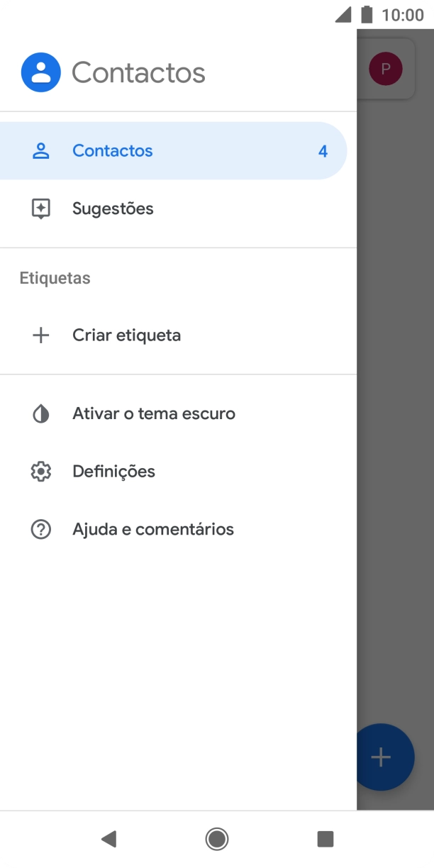
Task: Enable dark theme with Ativar o tema escuro
Action: pos(153,413)
